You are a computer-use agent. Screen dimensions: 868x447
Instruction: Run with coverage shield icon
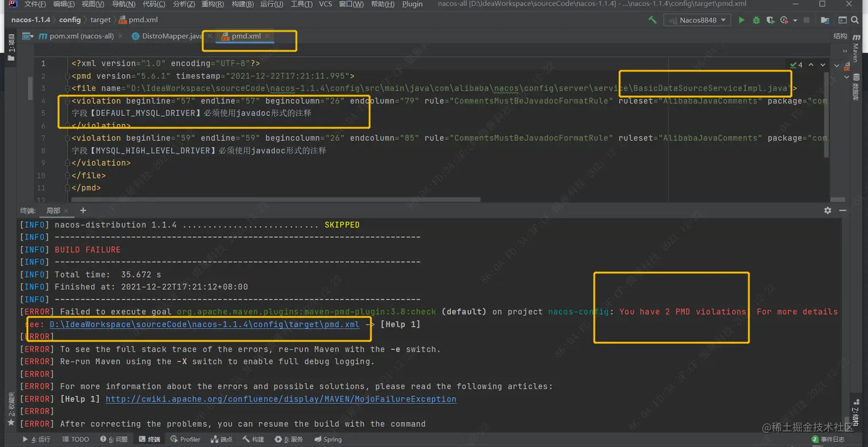click(770, 20)
